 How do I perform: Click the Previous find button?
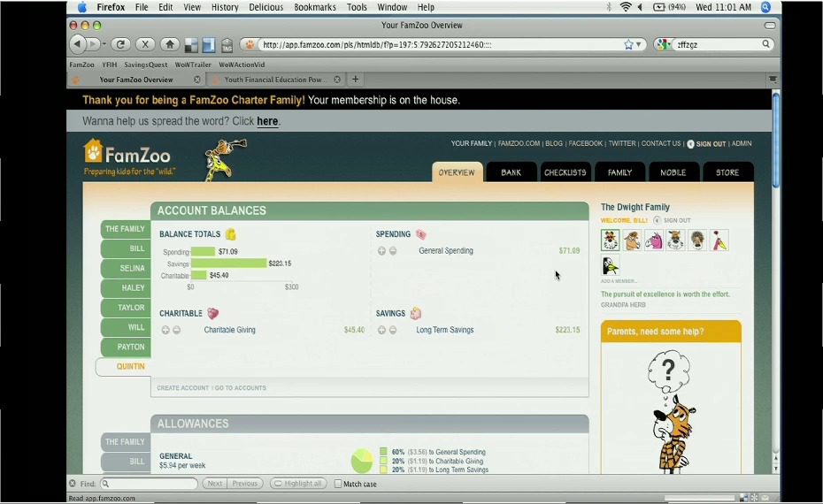point(244,484)
